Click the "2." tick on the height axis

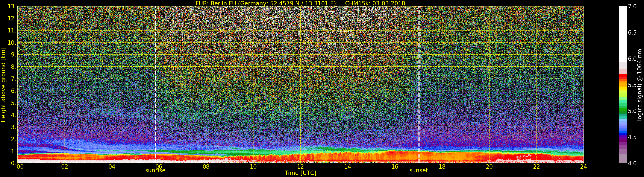click(13, 139)
